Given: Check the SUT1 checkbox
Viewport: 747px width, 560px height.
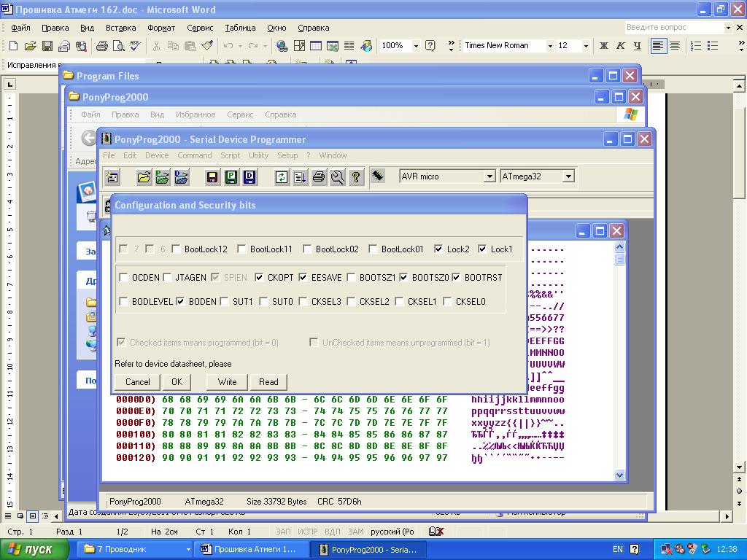Looking at the screenshot, I should 225,301.
